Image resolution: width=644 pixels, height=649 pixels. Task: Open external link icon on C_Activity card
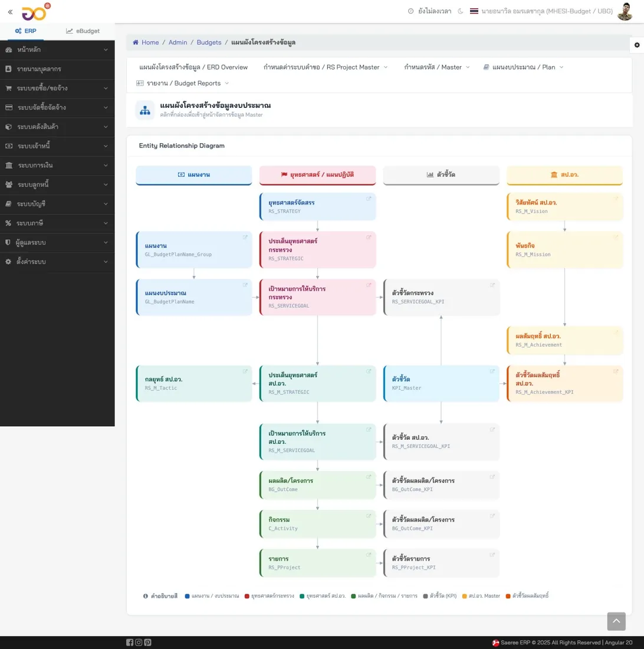[369, 516]
